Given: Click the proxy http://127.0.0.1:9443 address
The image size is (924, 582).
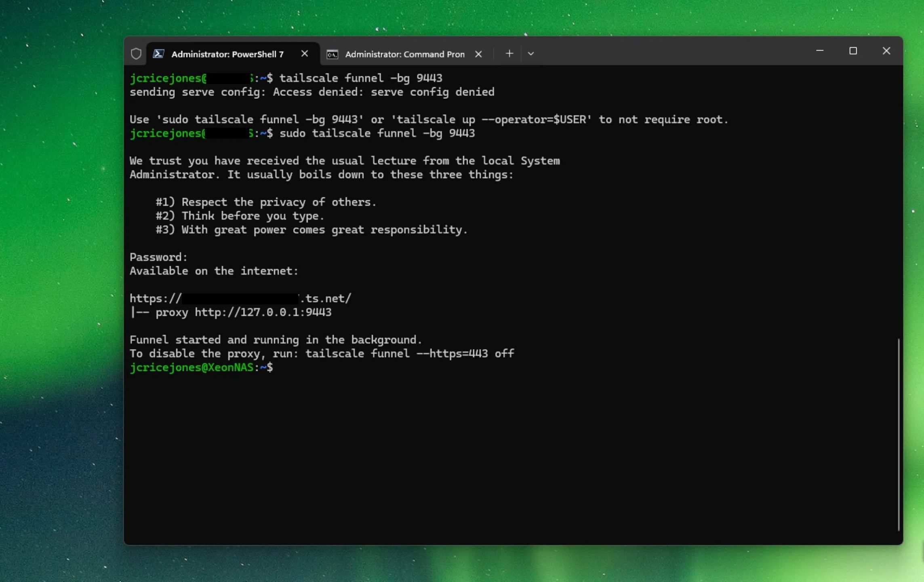Looking at the screenshot, I should coord(263,312).
